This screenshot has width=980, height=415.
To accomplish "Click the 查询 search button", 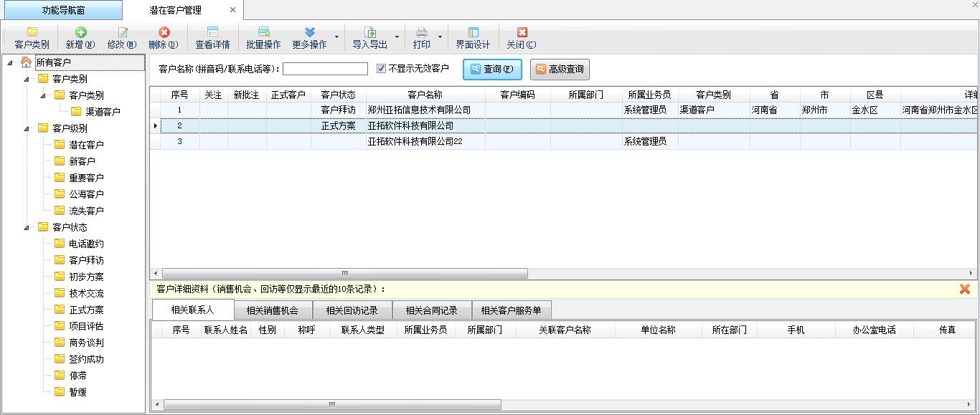I will click(492, 70).
